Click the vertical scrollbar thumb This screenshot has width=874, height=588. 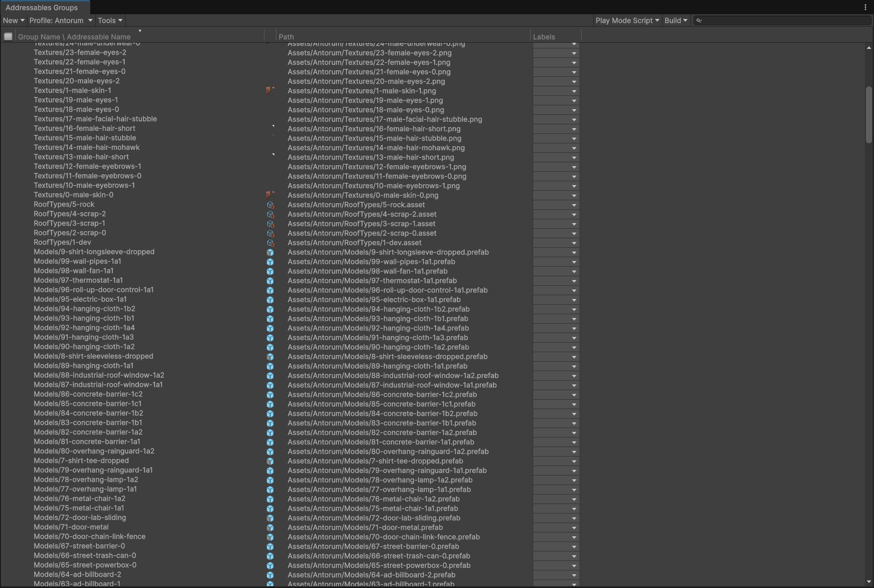click(x=869, y=114)
